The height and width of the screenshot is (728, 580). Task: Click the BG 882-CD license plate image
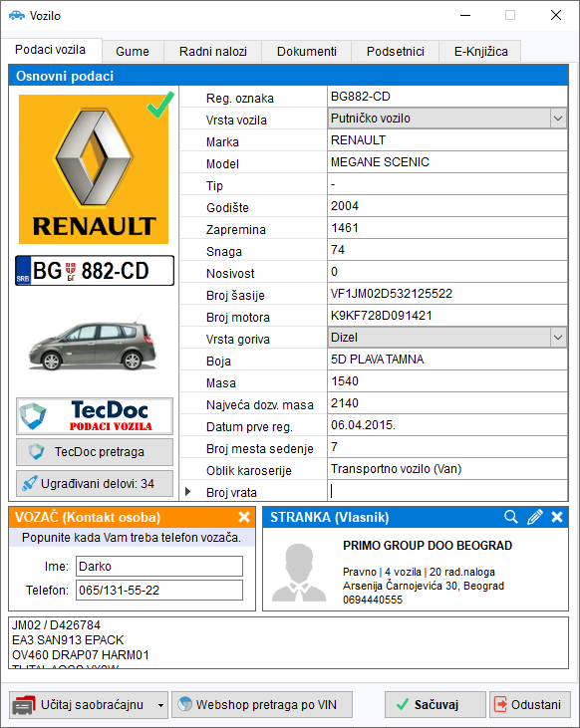pyautogui.click(x=95, y=271)
